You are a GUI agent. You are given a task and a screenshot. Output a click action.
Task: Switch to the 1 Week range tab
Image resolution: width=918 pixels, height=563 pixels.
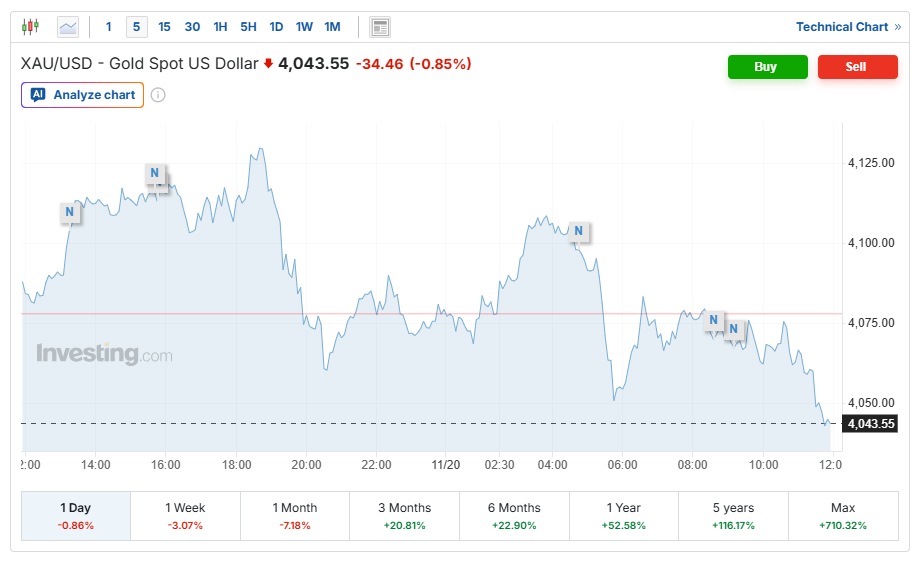(x=185, y=515)
